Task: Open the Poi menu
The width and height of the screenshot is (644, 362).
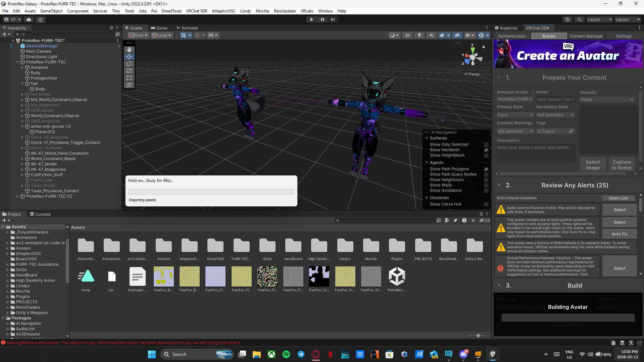Action: pyautogui.click(x=154, y=11)
